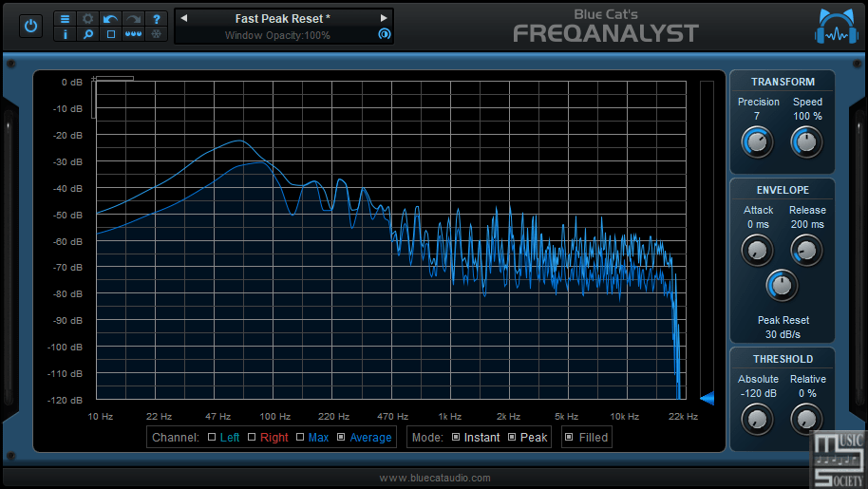Toggle the Peak mode checkbox
Viewport: 868px width, 489px height.
tap(512, 437)
